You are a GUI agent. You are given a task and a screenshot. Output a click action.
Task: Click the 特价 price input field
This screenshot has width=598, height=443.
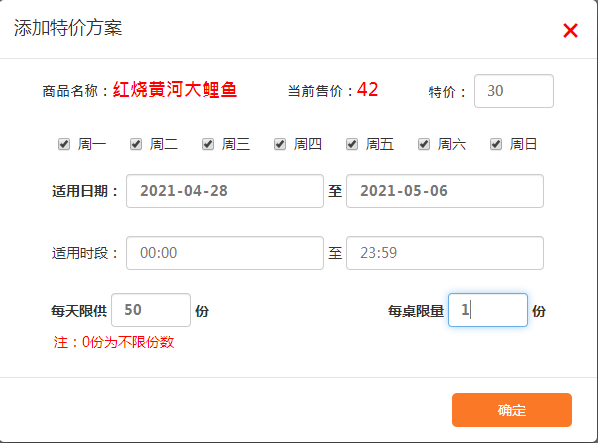coord(514,91)
